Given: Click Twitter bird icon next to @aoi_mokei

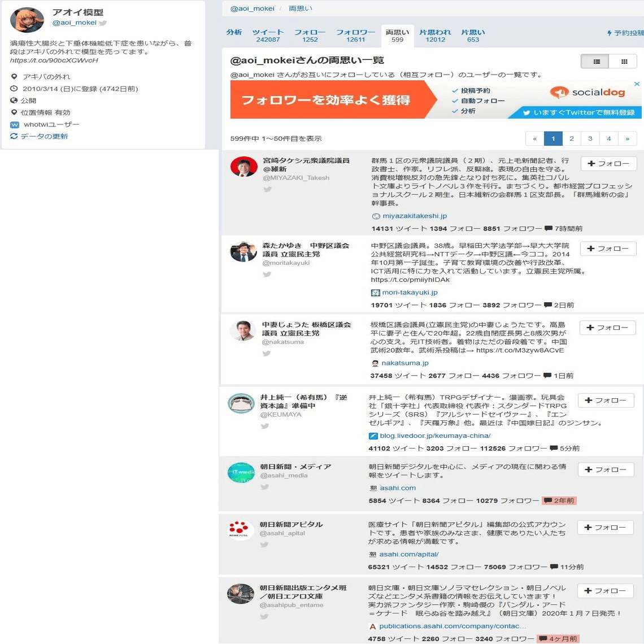Looking at the screenshot, I should coord(103,23).
